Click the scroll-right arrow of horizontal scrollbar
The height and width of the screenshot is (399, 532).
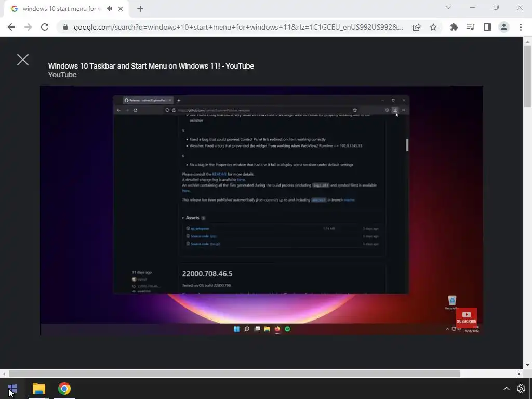pos(519,374)
